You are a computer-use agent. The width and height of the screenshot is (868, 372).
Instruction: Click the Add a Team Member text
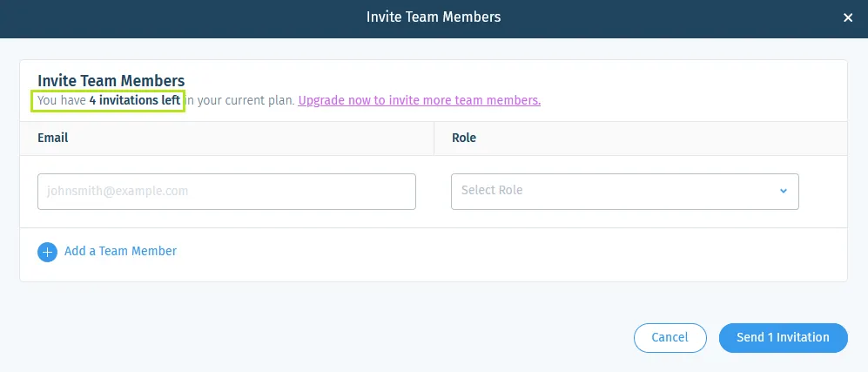(x=120, y=251)
